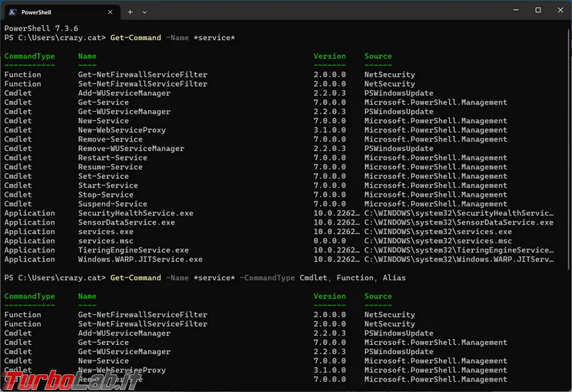
Task: Close the PowerShell terminal window
Action: [561, 10]
